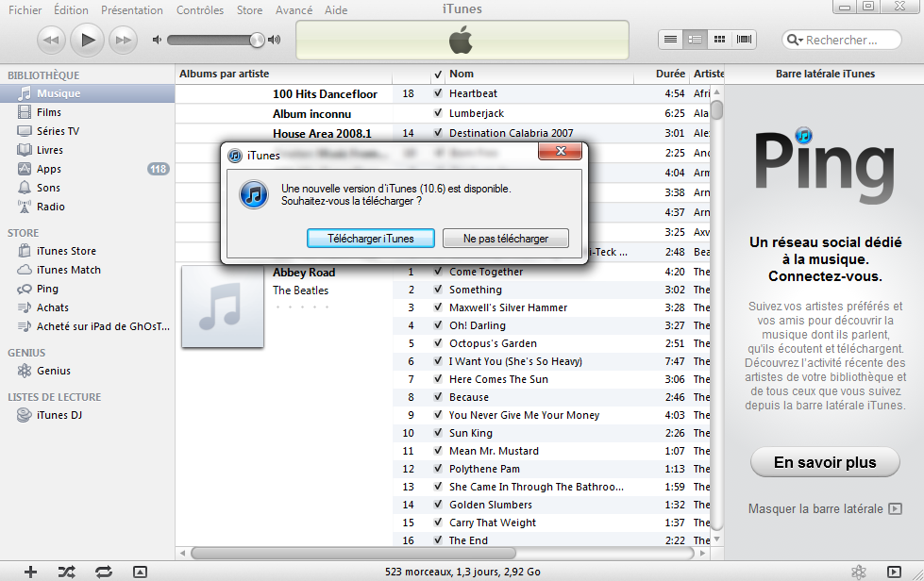Uncheck the Destination Calabria 2007 checkbox
This screenshot has width=924, height=581.
(438, 133)
